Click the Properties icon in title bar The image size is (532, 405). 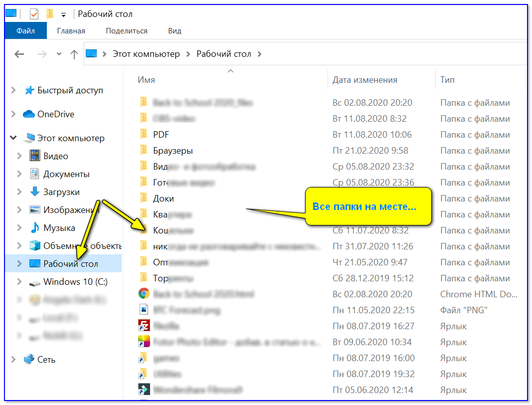tap(35, 14)
